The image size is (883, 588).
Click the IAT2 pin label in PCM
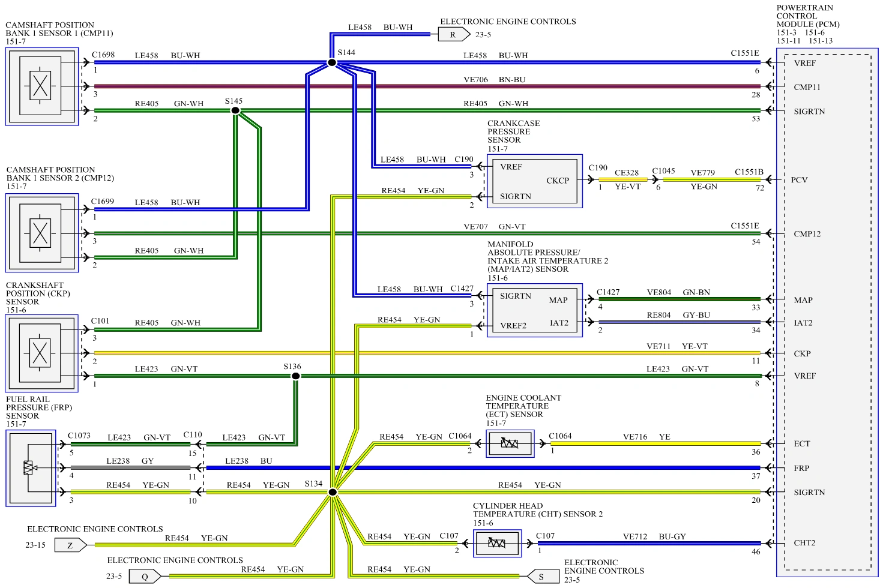(x=803, y=323)
